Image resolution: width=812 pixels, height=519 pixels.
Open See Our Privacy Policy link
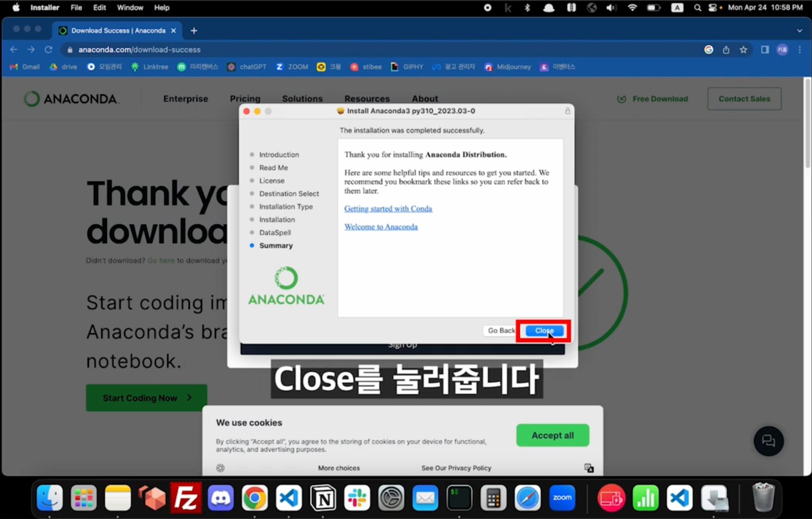[x=456, y=468]
